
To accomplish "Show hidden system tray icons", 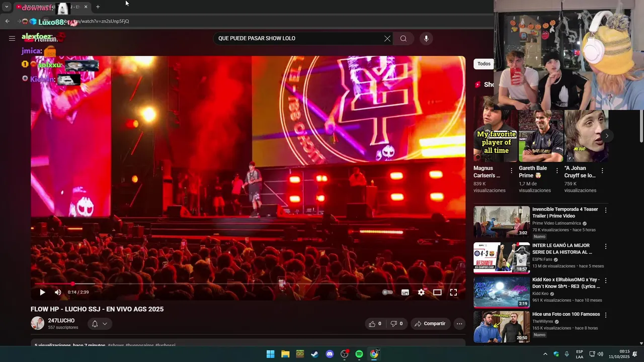I will [545, 354].
